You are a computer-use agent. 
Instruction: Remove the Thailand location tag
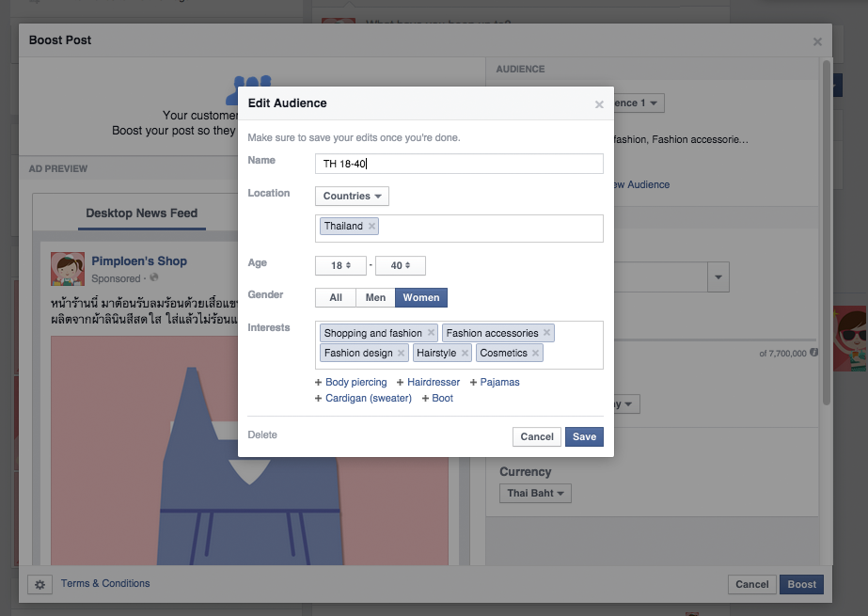pos(372,226)
